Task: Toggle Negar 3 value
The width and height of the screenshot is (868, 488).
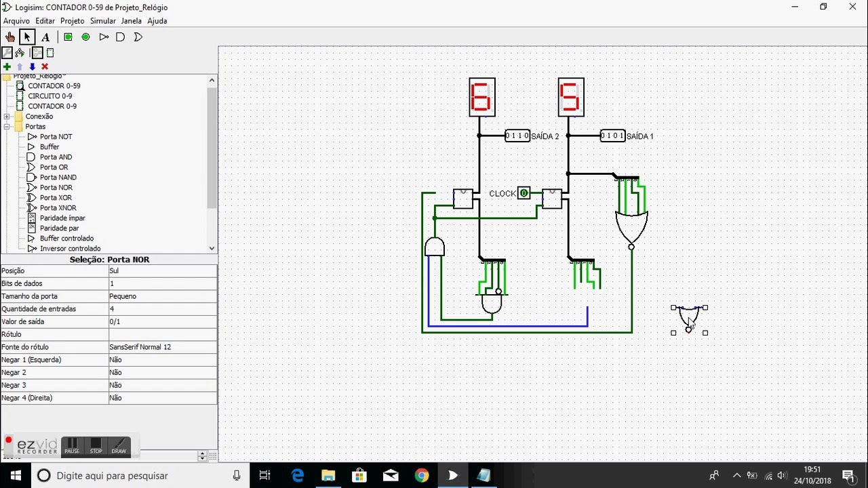Action: pos(163,385)
